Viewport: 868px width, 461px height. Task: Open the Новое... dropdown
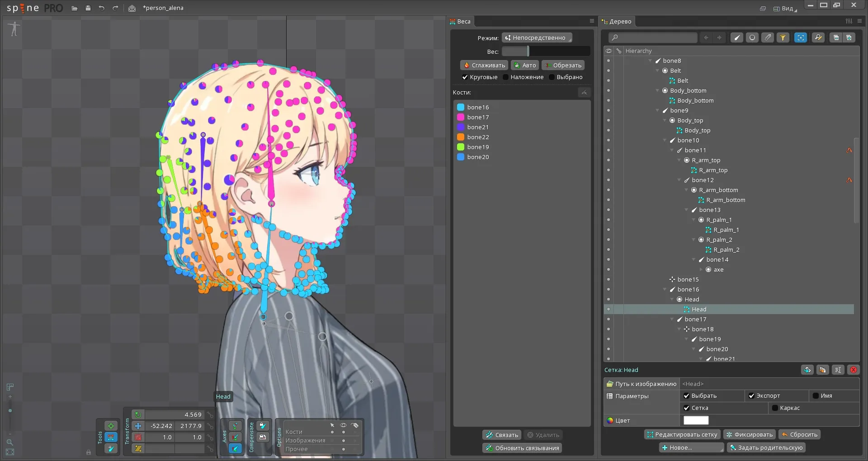click(691, 447)
